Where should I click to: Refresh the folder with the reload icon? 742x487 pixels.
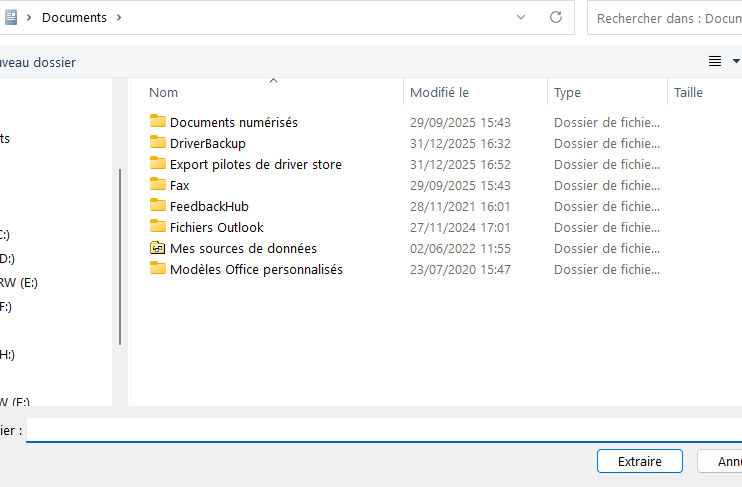click(x=556, y=18)
